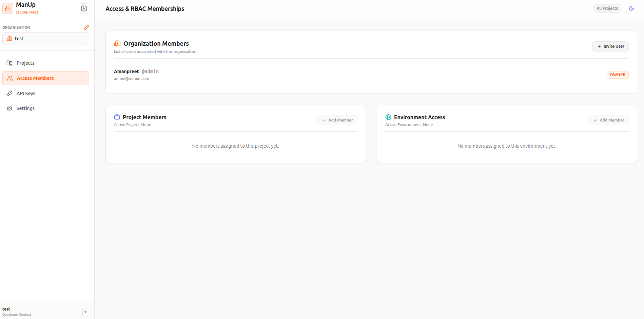This screenshot has height=319, width=644.
Task: Select Access Members in sidebar
Action: pos(46,78)
